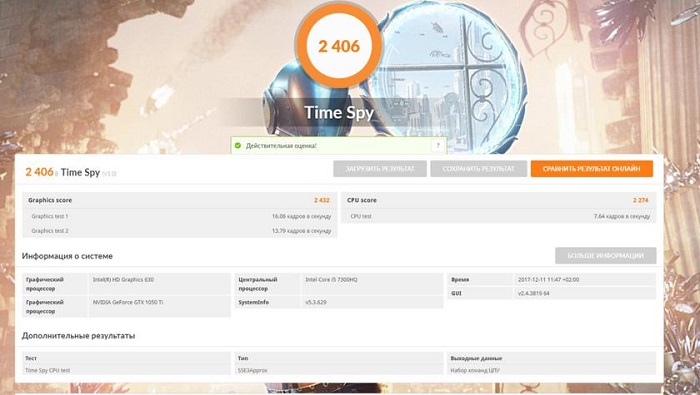This screenshot has width=700, height=395.
Task: Click the large Time Spy banner title
Action: 339,112
